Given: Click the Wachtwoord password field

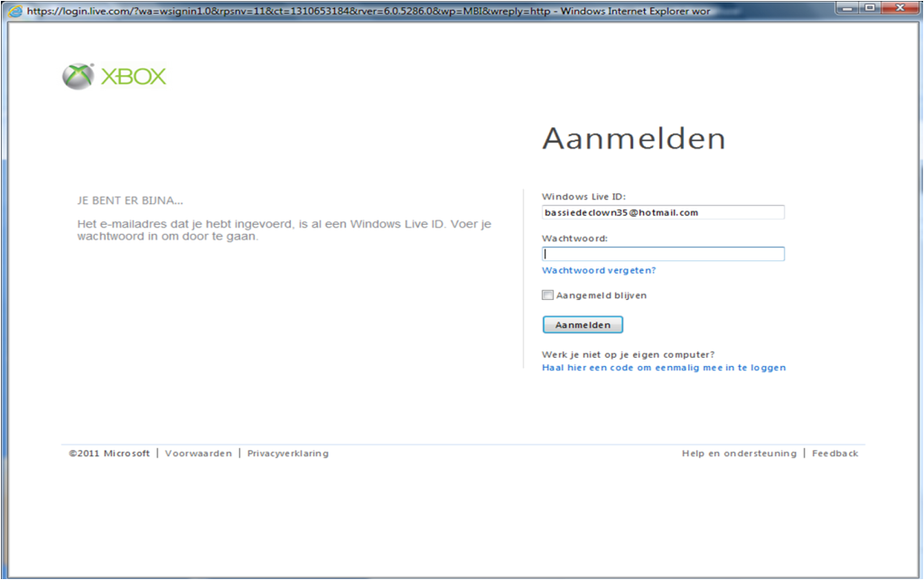Looking at the screenshot, I should (x=663, y=254).
